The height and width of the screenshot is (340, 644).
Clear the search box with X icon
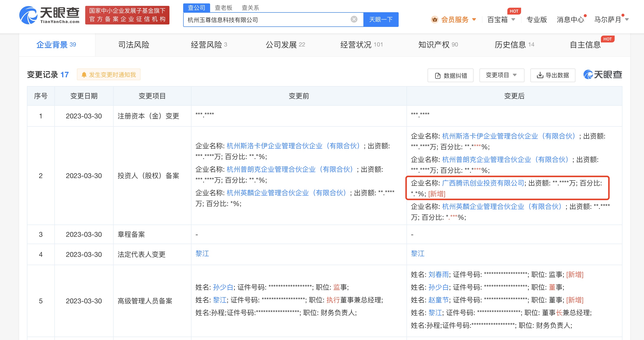[354, 19]
